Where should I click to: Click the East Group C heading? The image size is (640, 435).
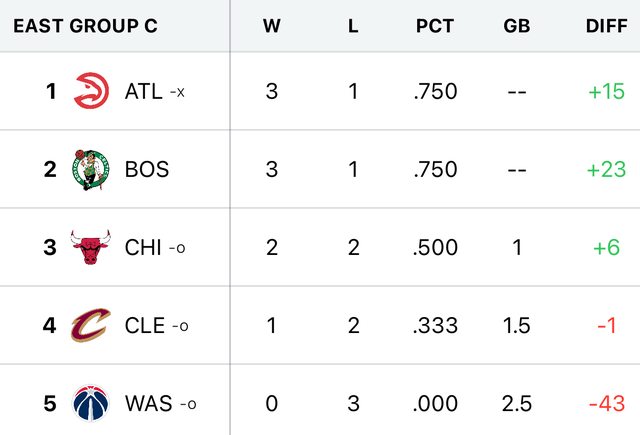tap(85, 26)
